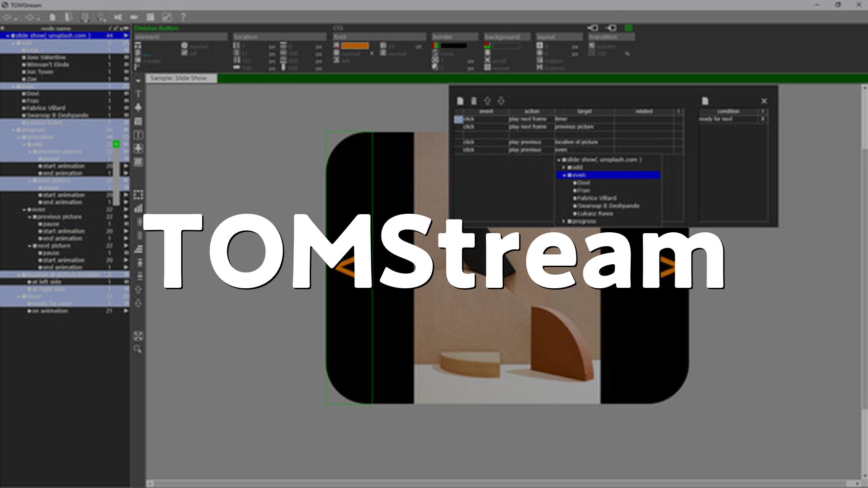Close the events dialog with the X

point(764,101)
